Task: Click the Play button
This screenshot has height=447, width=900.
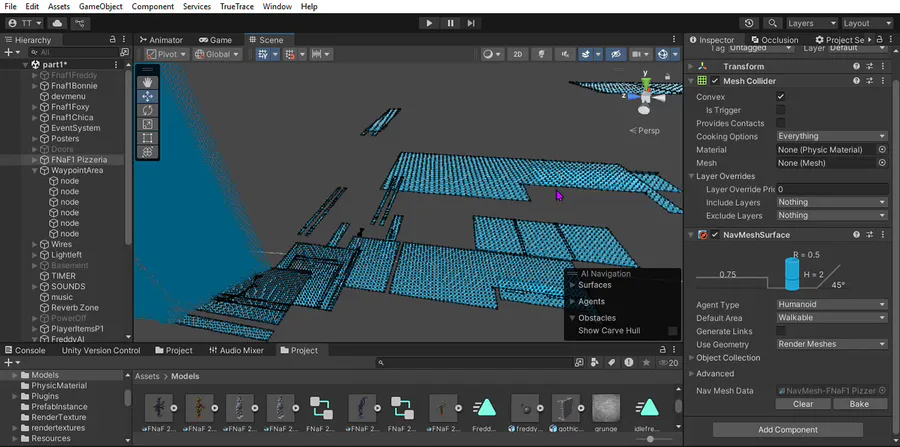Action: (x=429, y=23)
